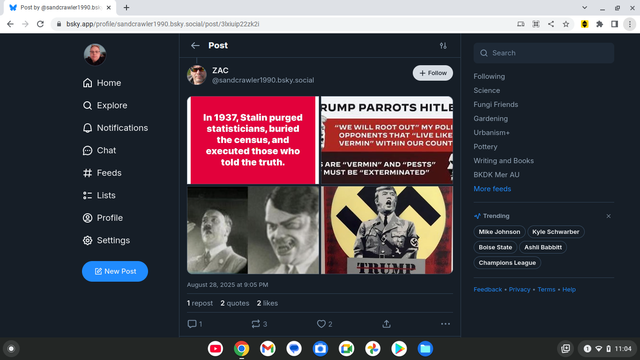The height and width of the screenshot is (360, 640).
Task: Open Google Photos from the shelf
Action: click(373, 349)
